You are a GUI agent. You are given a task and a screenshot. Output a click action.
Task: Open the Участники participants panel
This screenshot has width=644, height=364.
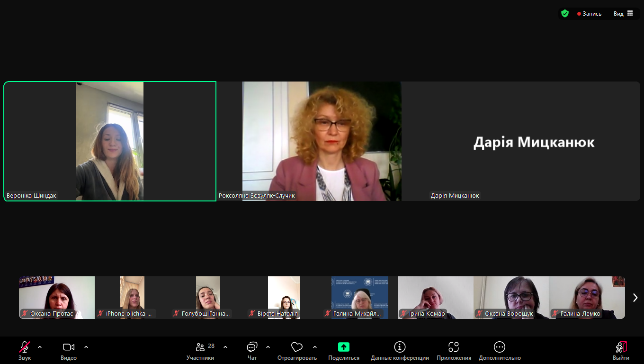[200, 347]
